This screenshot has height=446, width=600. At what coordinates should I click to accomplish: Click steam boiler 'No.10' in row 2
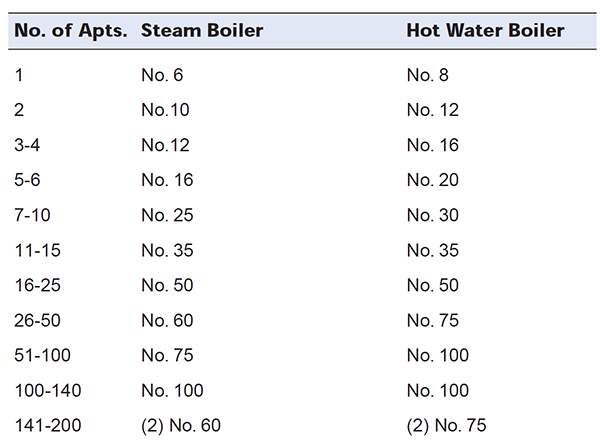(x=165, y=110)
